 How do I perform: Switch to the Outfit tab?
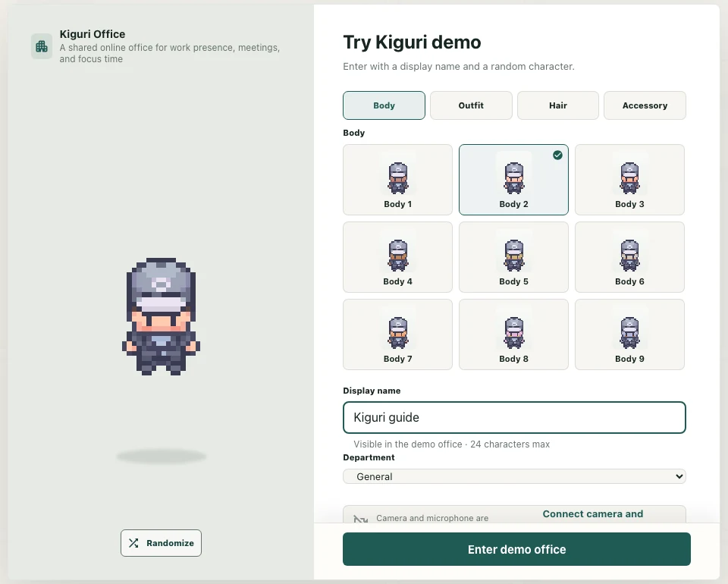tap(471, 105)
